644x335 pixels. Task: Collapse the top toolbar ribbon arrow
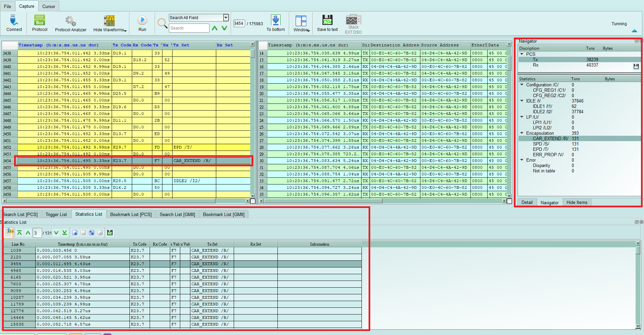point(635,31)
